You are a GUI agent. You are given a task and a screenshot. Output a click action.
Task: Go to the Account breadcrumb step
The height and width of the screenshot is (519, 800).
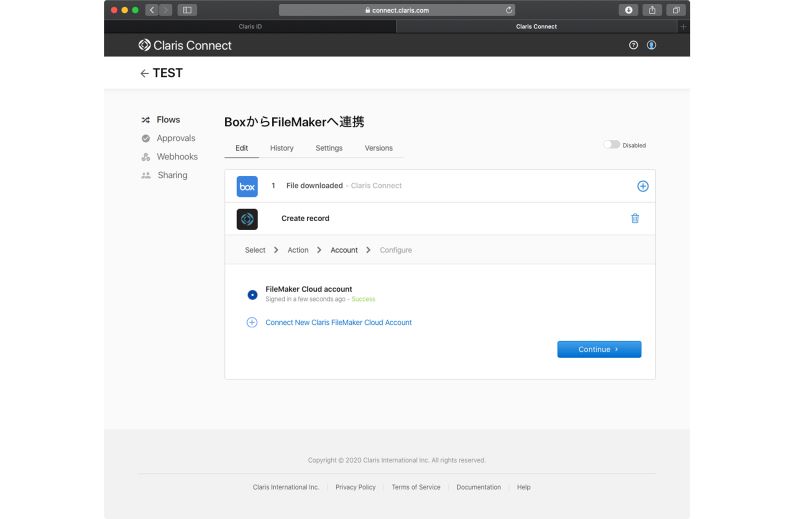344,250
